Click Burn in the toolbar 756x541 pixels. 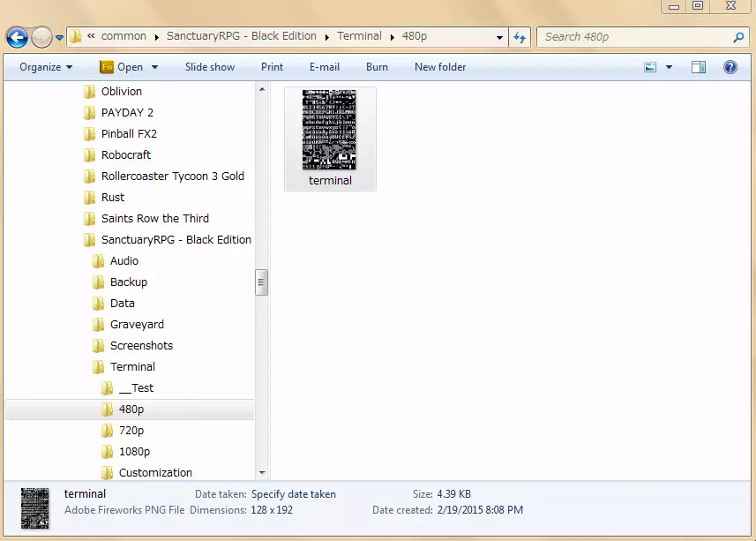point(377,67)
